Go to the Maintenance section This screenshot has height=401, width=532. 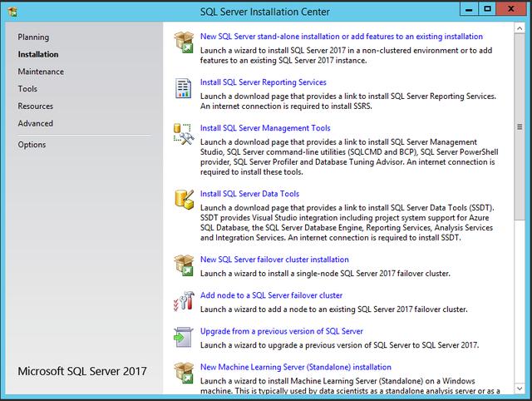41,72
